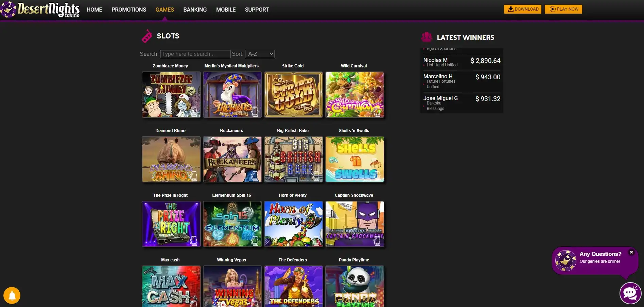Viewport: 644px width, 307px height.
Task: Click the Desert Nights casino logo
Action: tap(40, 10)
